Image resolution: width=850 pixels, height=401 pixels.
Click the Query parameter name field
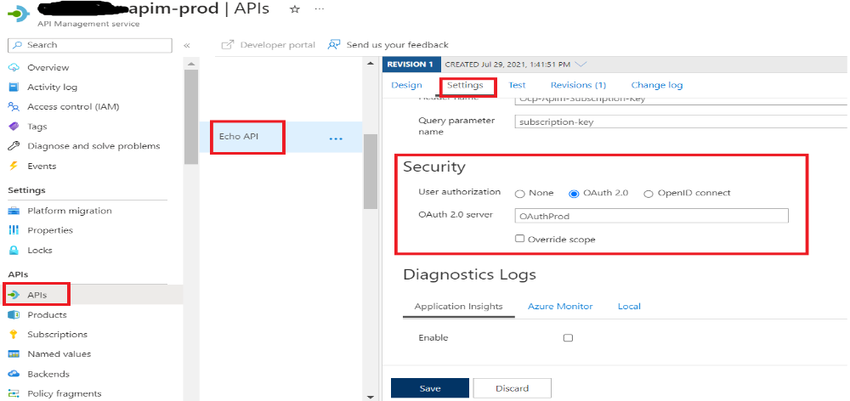(680, 122)
